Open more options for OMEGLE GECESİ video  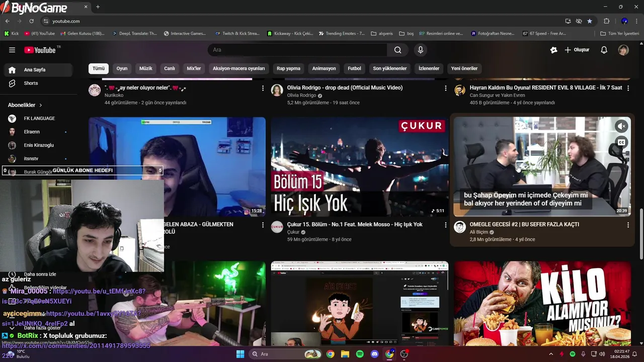628,225
